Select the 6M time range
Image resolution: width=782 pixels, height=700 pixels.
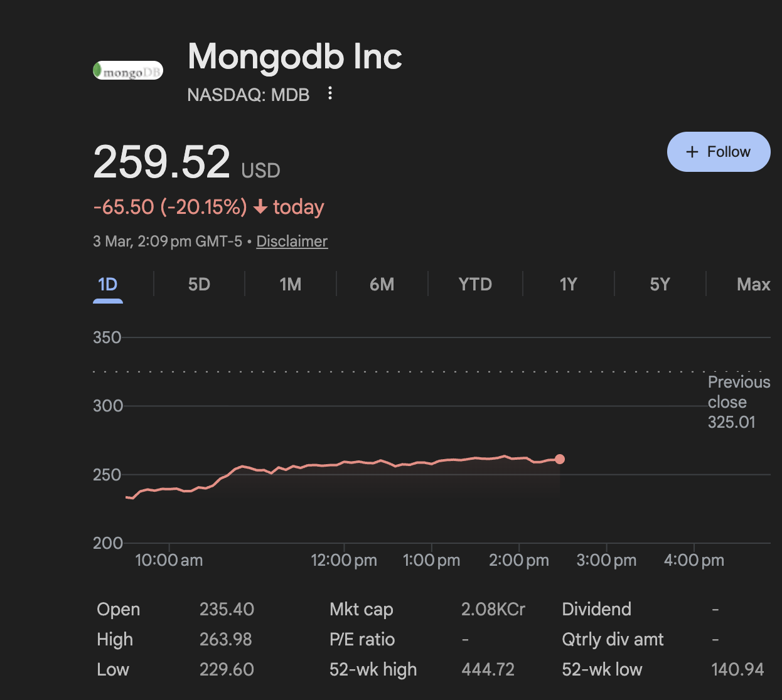(x=382, y=284)
